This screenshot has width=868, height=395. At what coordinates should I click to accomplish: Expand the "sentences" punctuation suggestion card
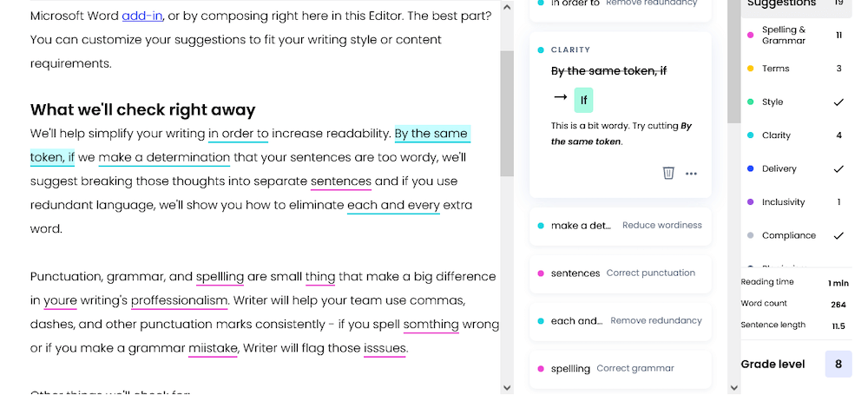pos(621,273)
